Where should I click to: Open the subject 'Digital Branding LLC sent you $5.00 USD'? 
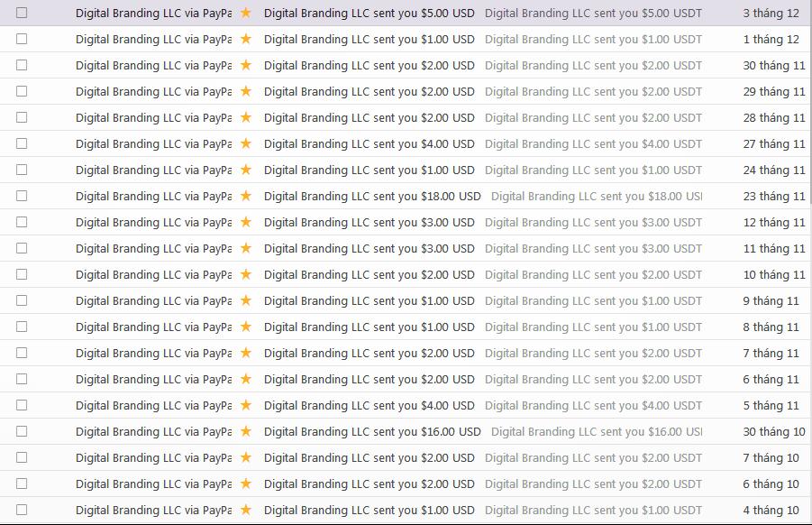[370, 13]
